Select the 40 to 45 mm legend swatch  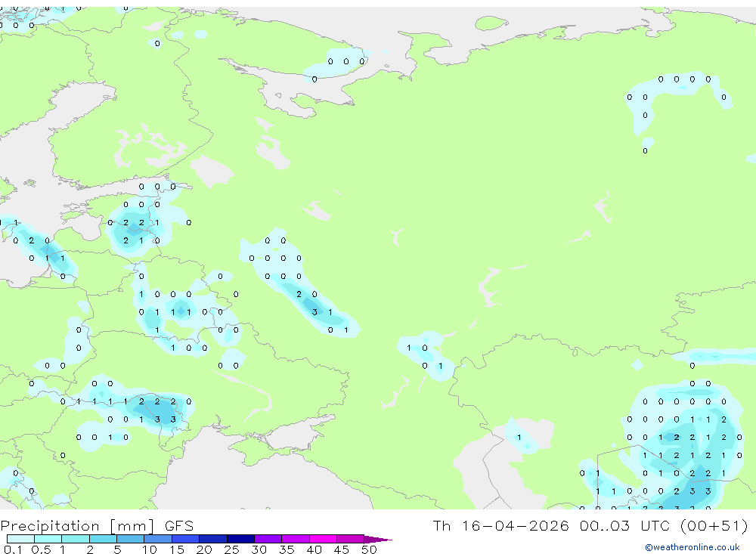click(x=323, y=539)
